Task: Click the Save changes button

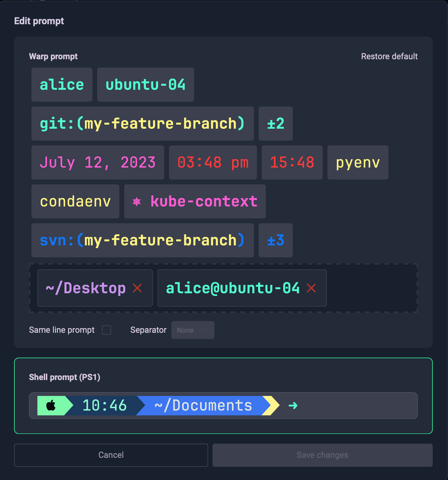Action: click(322, 455)
